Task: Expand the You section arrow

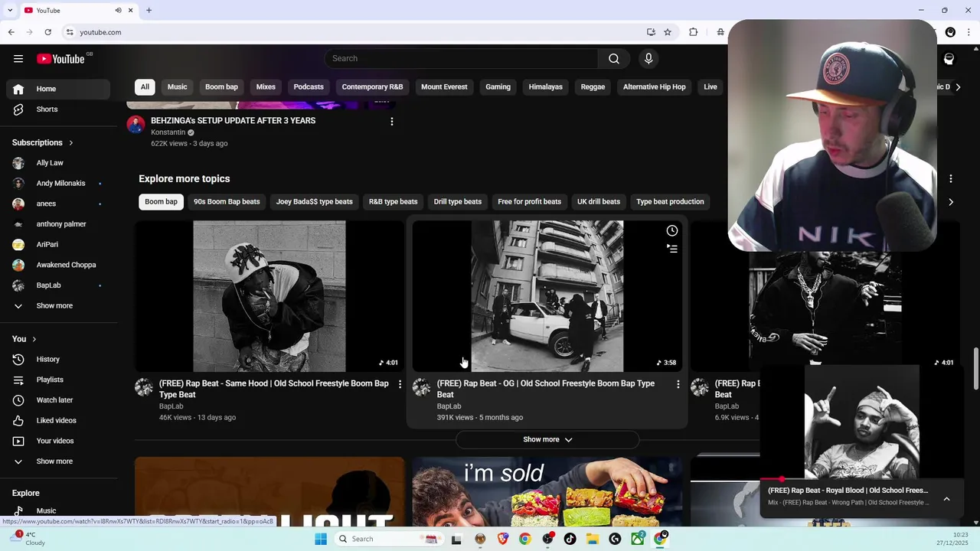Action: coord(34,340)
